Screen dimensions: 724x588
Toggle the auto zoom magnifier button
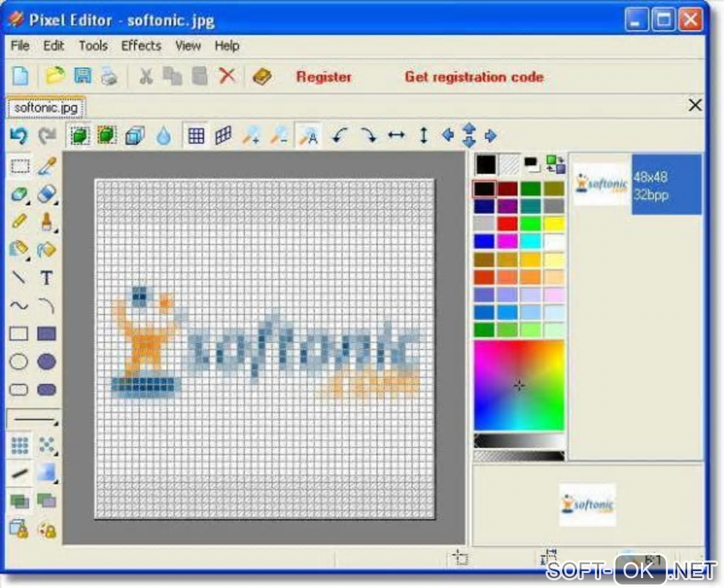point(309,136)
